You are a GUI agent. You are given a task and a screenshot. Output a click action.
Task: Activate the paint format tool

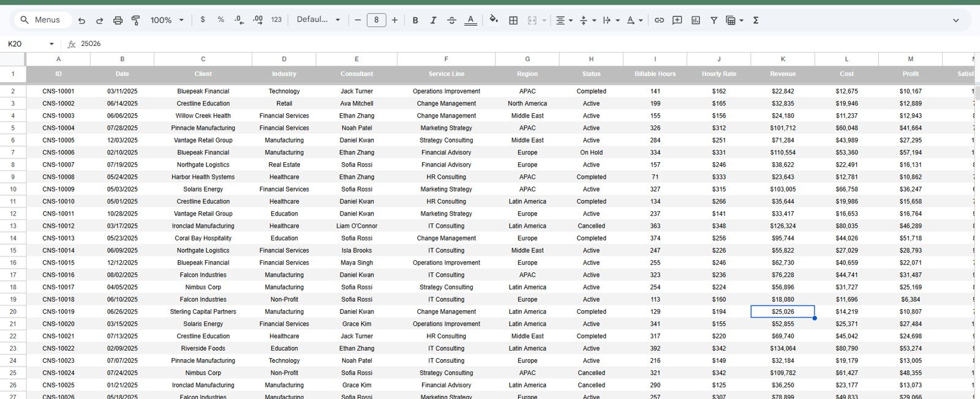tap(135, 20)
